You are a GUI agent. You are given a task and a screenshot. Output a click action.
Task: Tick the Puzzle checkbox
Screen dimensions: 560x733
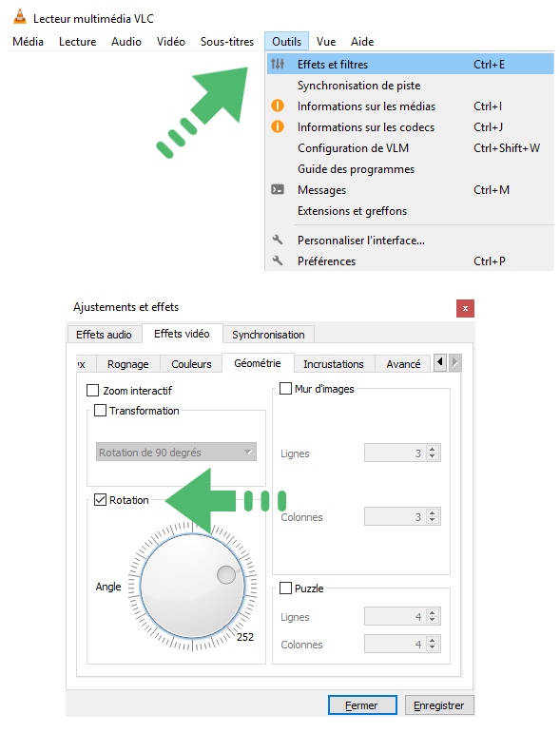[x=285, y=588]
